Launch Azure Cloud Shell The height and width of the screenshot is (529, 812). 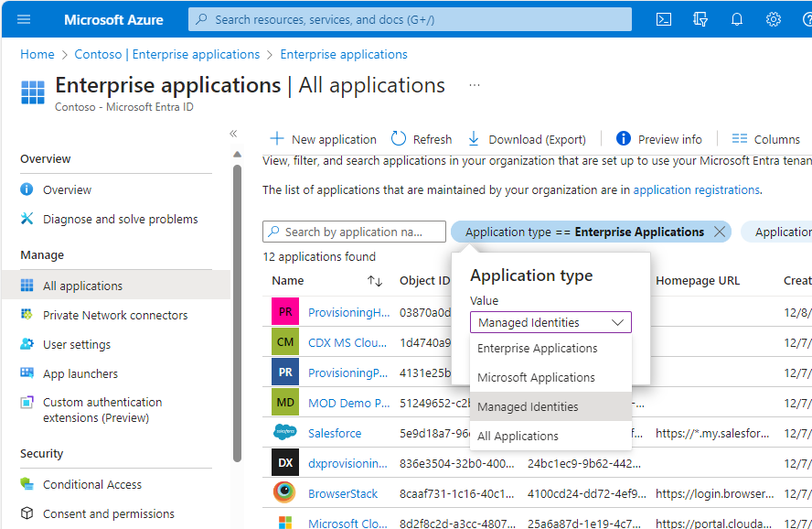(663, 19)
